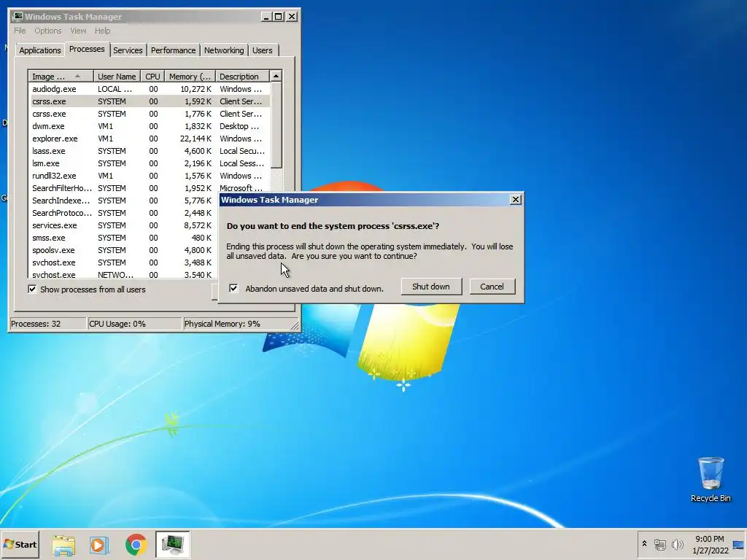Select the dwm.exe process
The image size is (747, 560).
click(149, 126)
